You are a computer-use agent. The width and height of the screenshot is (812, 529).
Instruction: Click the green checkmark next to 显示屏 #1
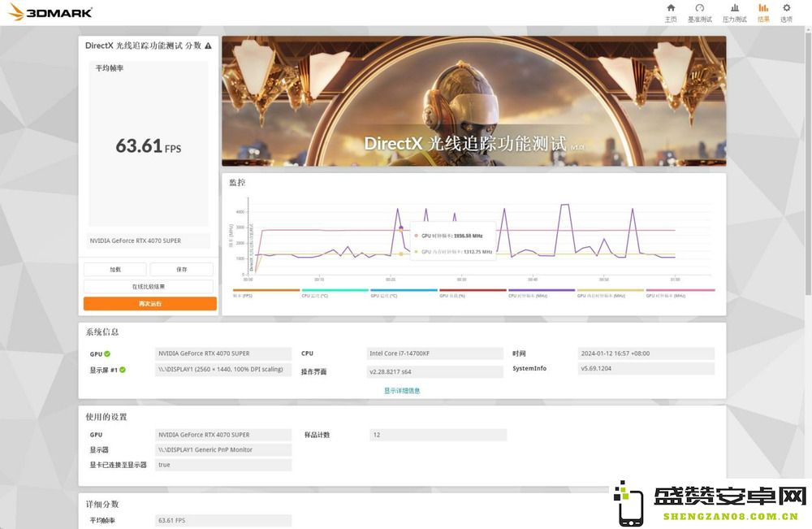pos(123,370)
